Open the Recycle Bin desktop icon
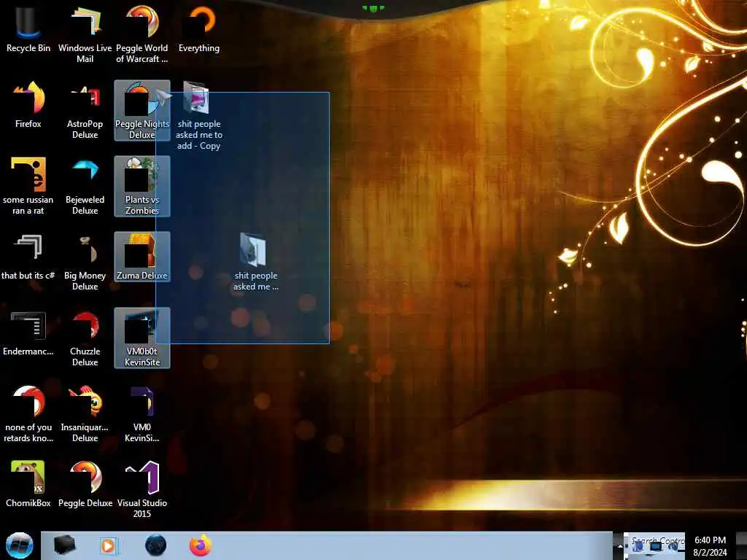Image resolution: width=747 pixels, height=560 pixels. pyautogui.click(x=28, y=29)
